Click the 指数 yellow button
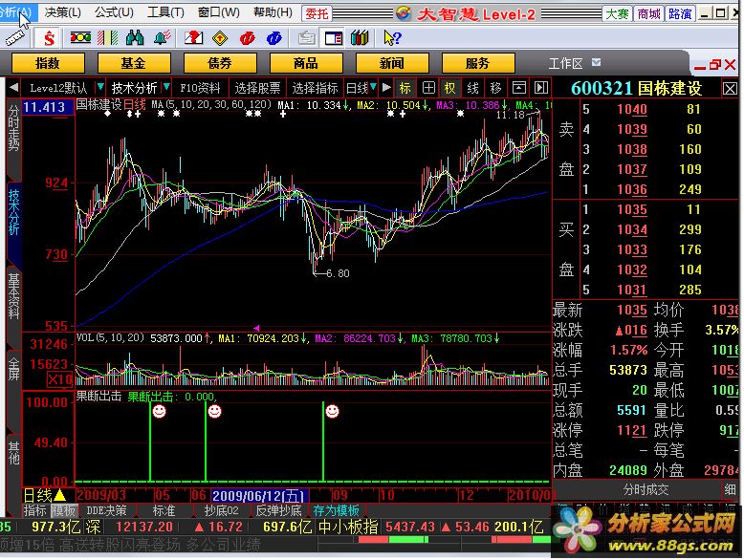 tap(48, 63)
